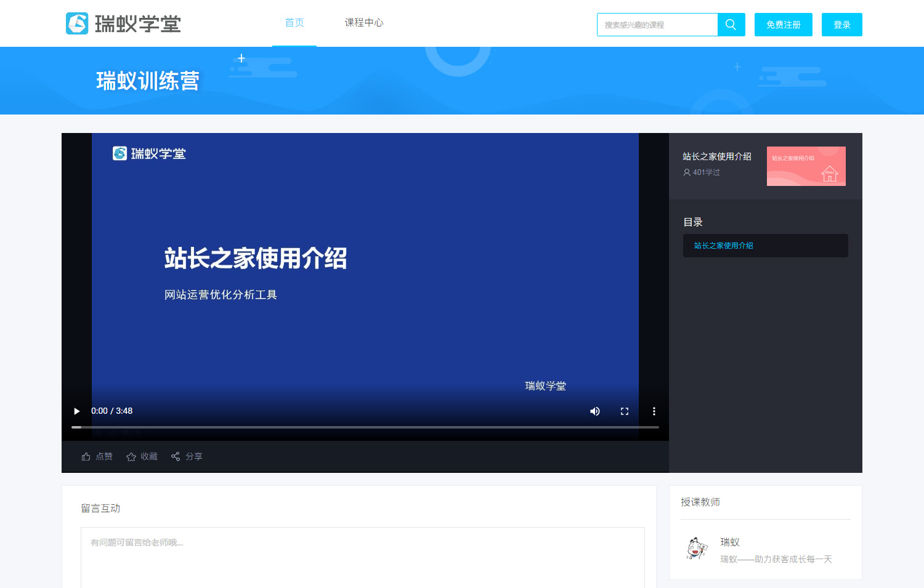Mute the video using the volume icon
This screenshot has height=588, width=924.
[x=595, y=411]
